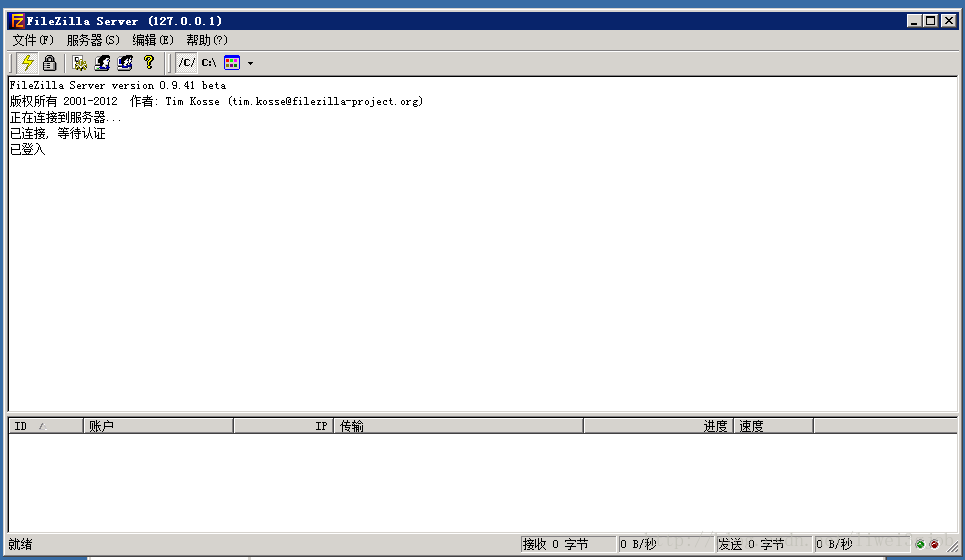The image size is (965, 560).
Task: Click the colored grid sort icon
Action: click(x=232, y=63)
